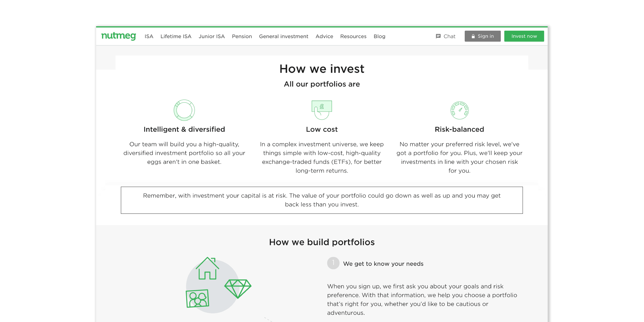Click the Low cost pound note icon
Image resolution: width=644 pixels, height=322 pixels.
[322, 110]
